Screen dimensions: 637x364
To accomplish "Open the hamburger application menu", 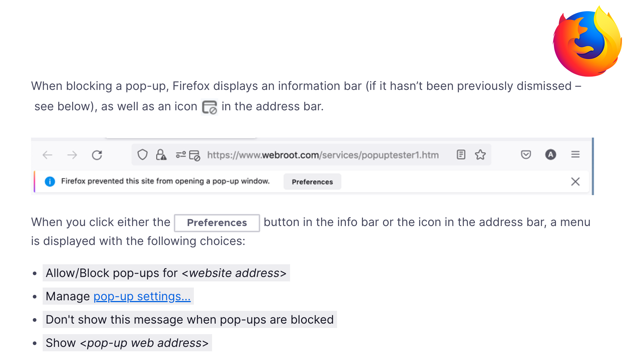I will click(575, 155).
